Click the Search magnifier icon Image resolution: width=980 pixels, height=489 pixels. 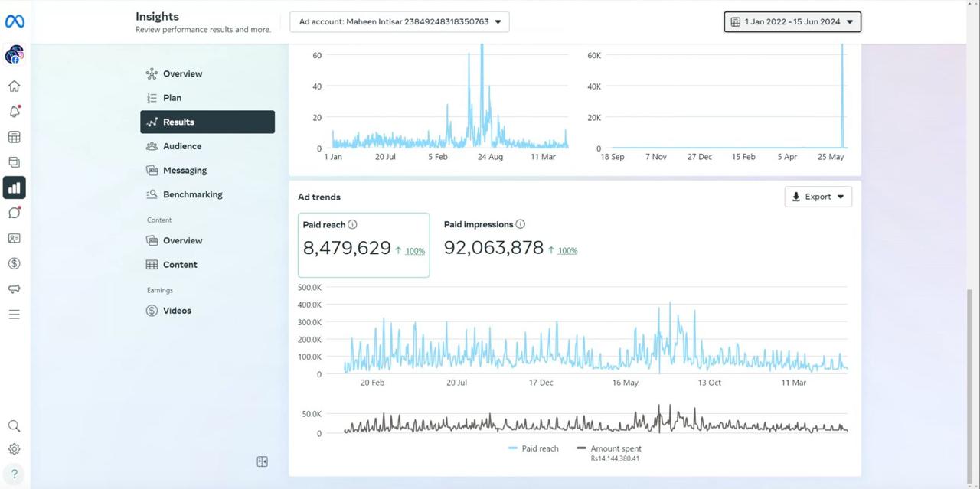tap(14, 426)
